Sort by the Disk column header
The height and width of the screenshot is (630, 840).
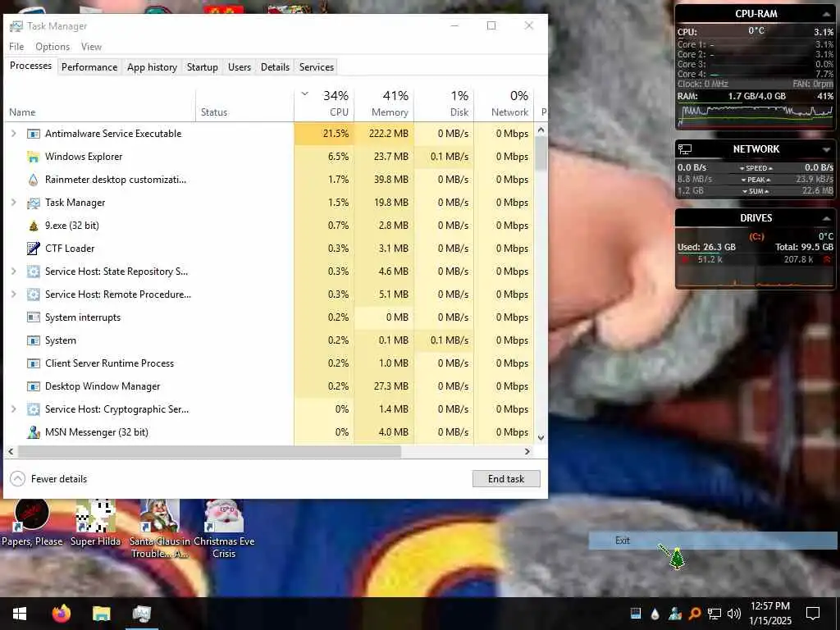444,103
